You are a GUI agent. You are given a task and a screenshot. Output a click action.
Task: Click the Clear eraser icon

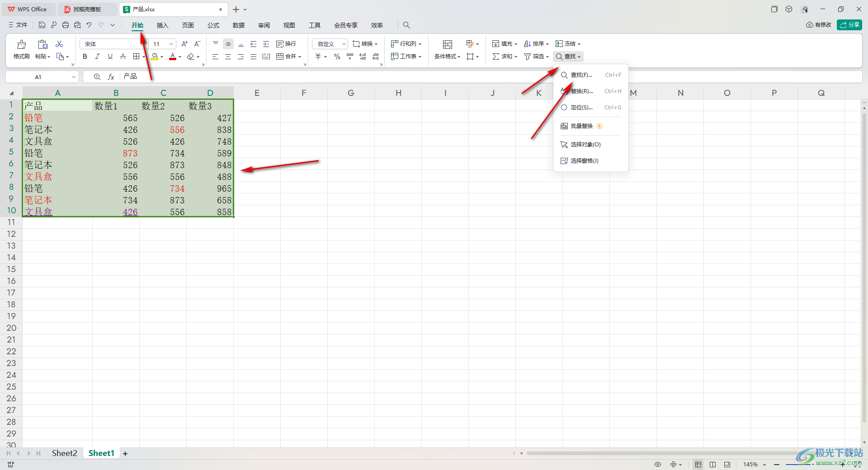pyautogui.click(x=191, y=56)
